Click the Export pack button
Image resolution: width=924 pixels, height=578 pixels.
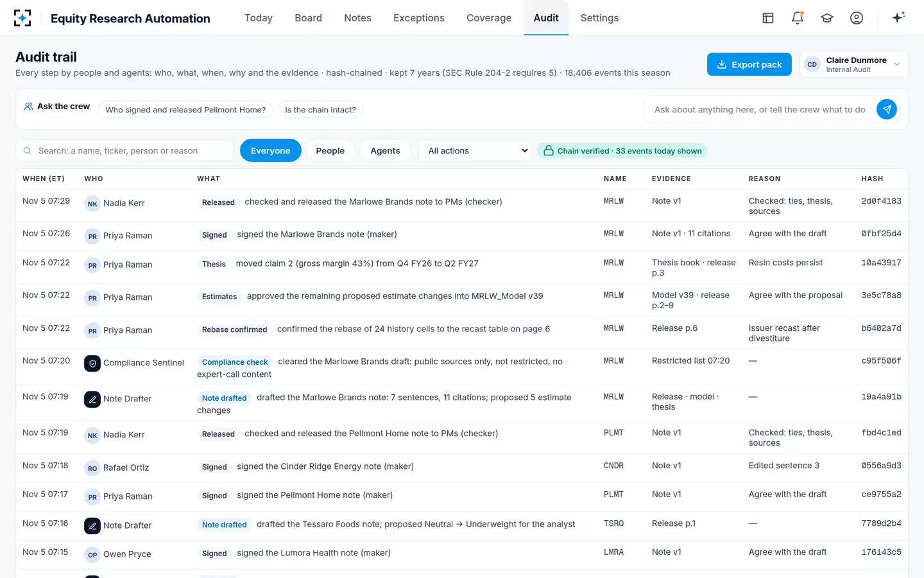point(749,64)
